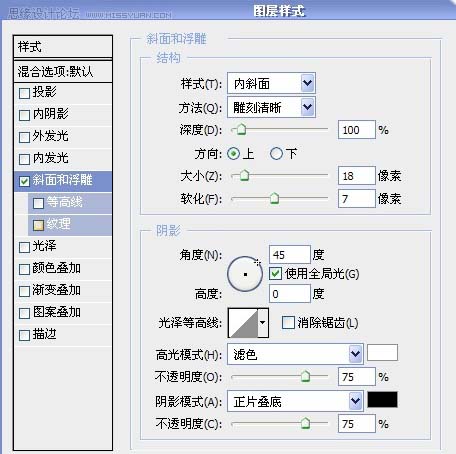Image resolution: width=456 pixels, height=454 pixels.
Task: Click the 大小 size value field
Action: [357, 176]
